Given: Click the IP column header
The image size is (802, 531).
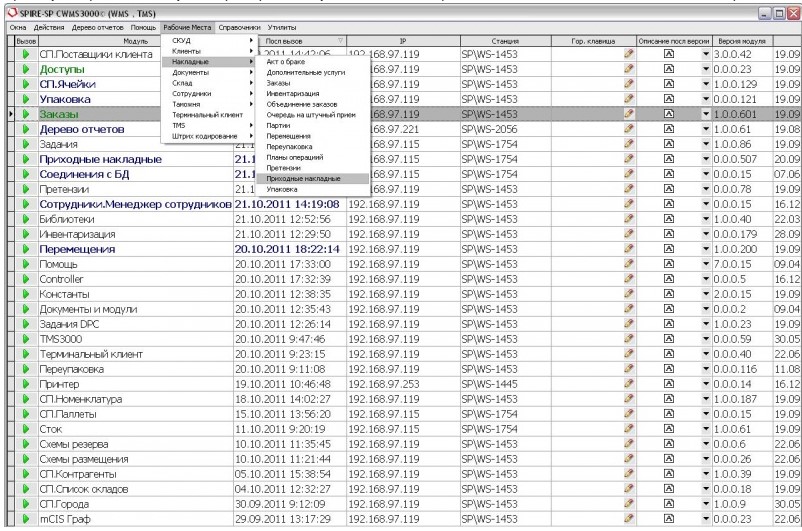Looking at the screenshot, I should 401,40.
